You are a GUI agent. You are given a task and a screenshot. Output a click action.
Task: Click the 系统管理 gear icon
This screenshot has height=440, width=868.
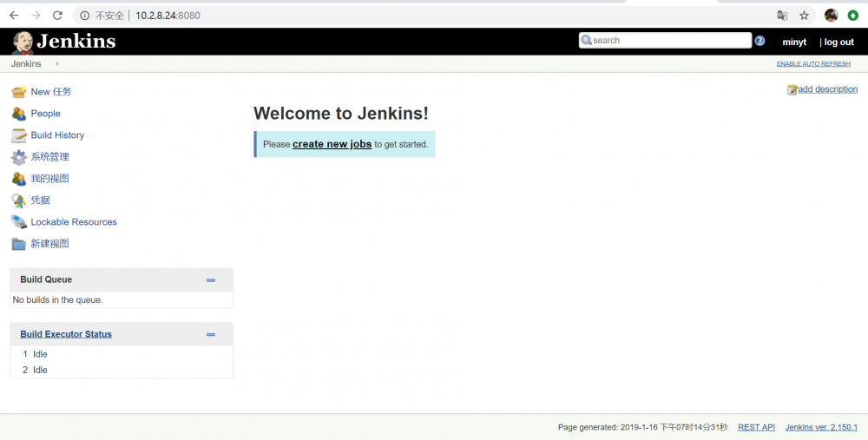(18, 157)
